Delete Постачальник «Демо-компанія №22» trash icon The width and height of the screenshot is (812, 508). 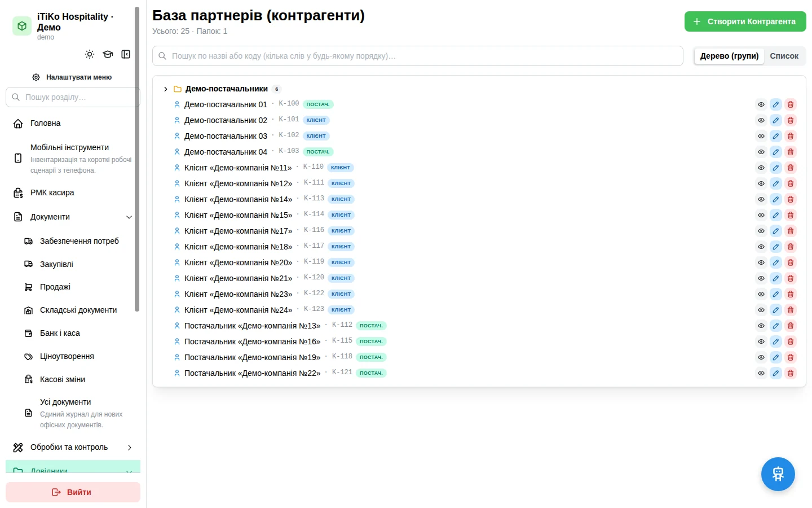pyautogui.click(x=791, y=373)
